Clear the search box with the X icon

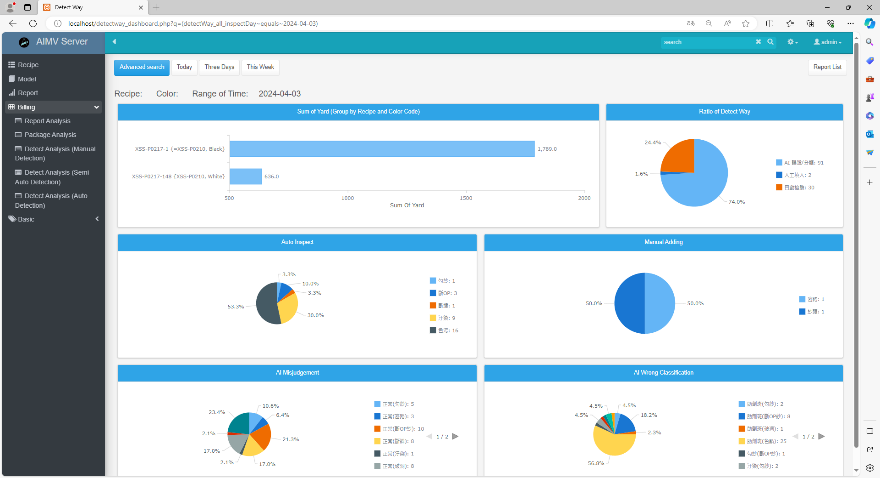[x=758, y=42]
